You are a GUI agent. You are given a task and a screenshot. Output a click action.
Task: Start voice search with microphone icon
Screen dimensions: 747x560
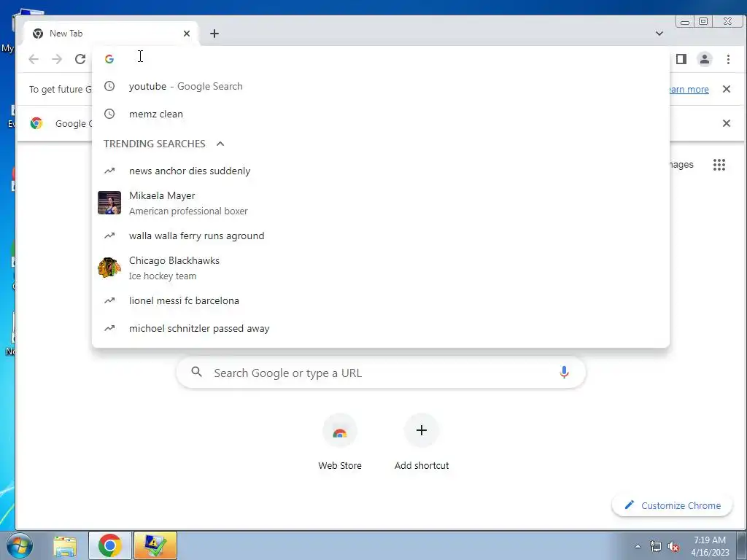(x=564, y=373)
